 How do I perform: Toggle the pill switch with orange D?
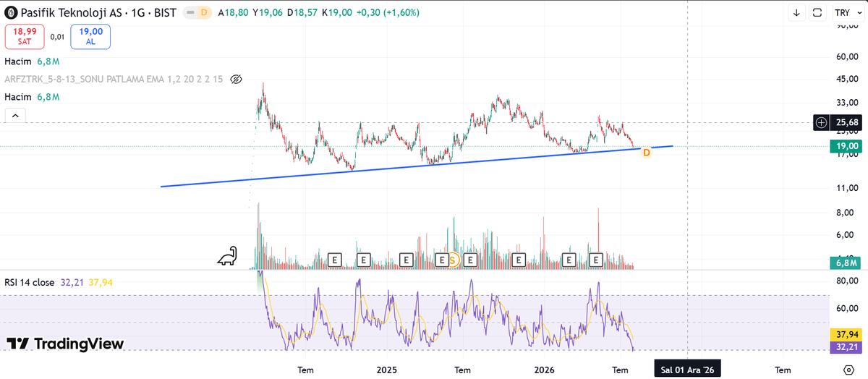pos(197,13)
